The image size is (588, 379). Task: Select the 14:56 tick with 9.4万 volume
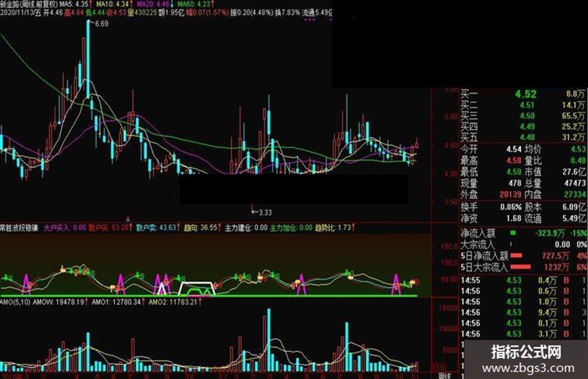(523, 312)
